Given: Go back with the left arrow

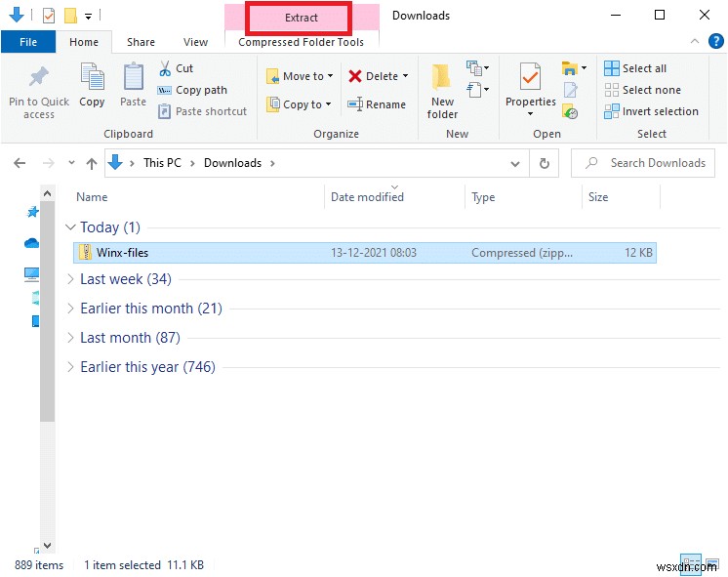Looking at the screenshot, I should pyautogui.click(x=20, y=163).
